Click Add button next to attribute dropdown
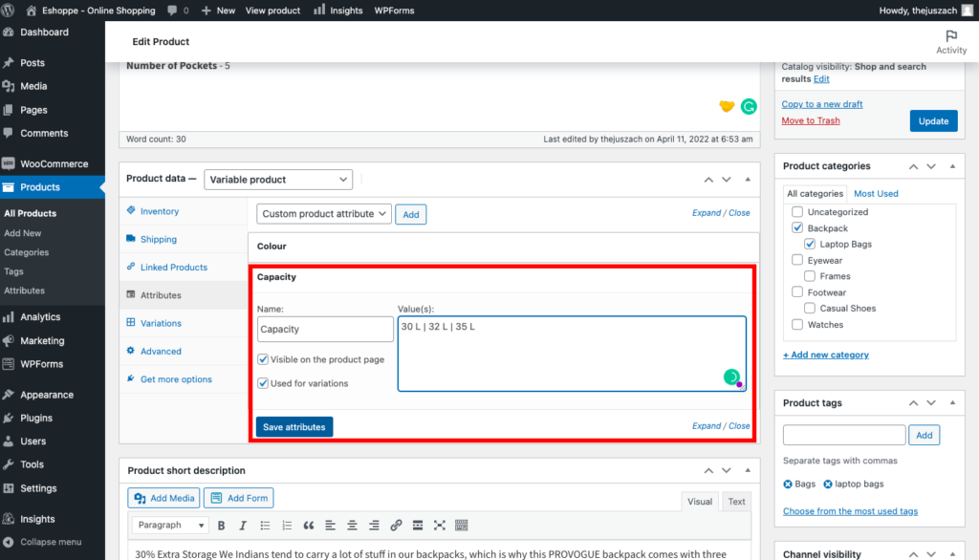The width and height of the screenshot is (979, 560). 411,214
